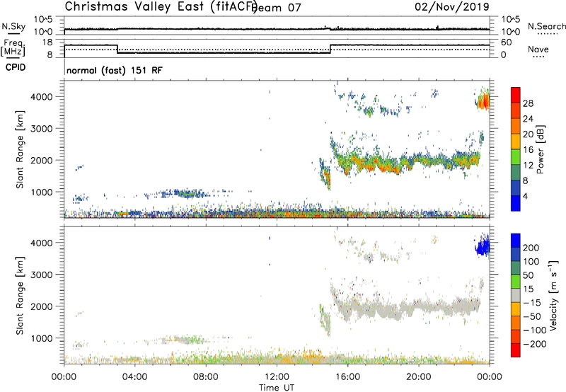Pick the red bottom segment of Velocity colorbar
The image size is (566, 392).
tap(516, 350)
